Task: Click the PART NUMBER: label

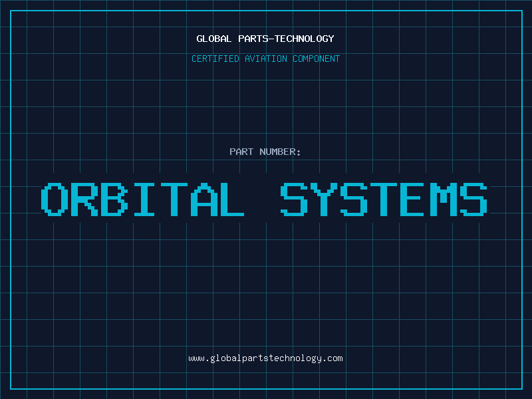Action: 265,152
